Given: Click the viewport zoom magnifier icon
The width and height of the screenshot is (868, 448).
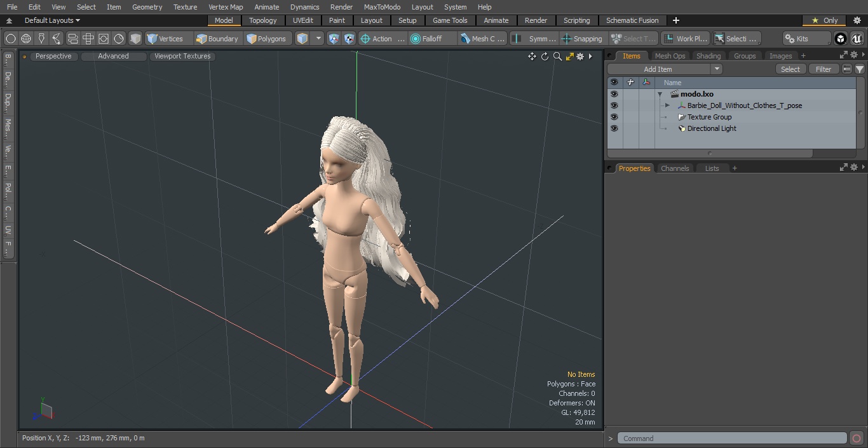Looking at the screenshot, I should click(557, 57).
